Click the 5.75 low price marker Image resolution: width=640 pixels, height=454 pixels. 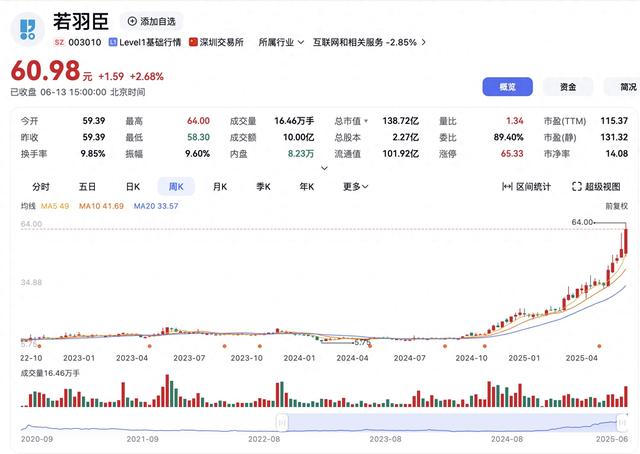click(362, 343)
